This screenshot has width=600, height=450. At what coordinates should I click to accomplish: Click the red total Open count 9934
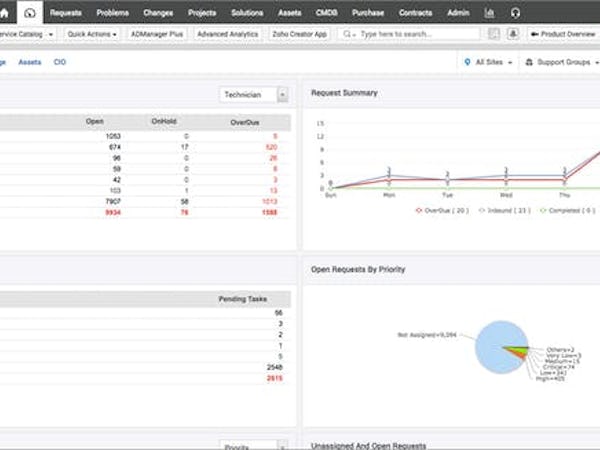[113, 212]
